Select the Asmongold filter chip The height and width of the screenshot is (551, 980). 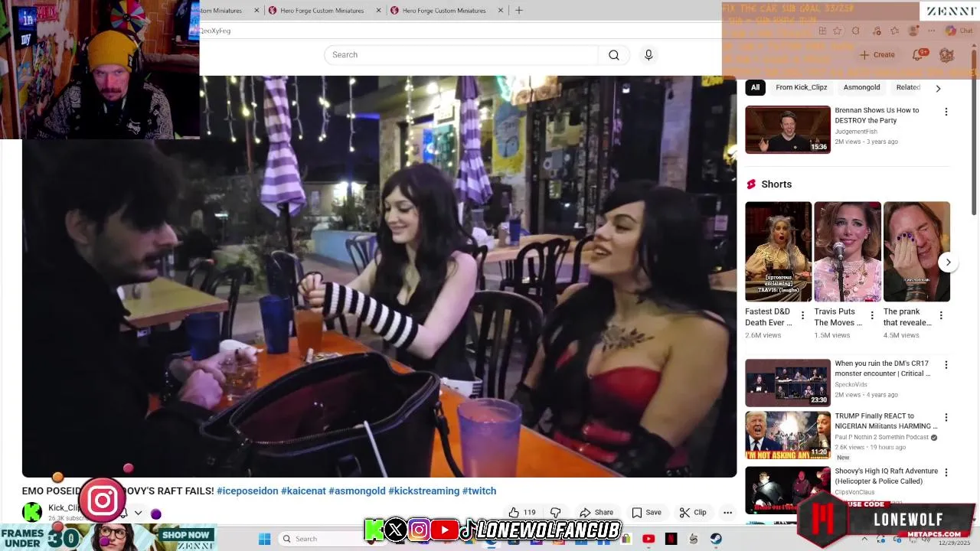(x=861, y=87)
